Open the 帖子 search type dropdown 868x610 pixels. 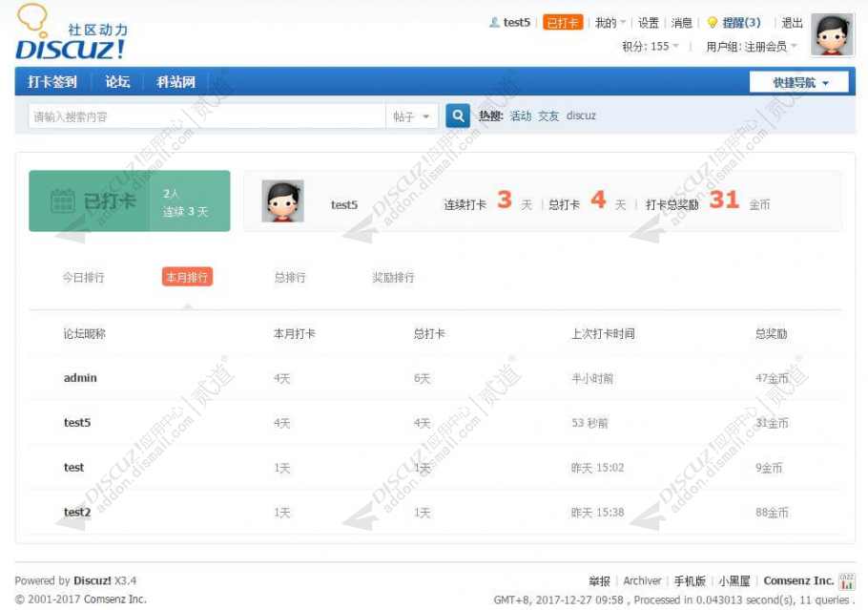[411, 116]
